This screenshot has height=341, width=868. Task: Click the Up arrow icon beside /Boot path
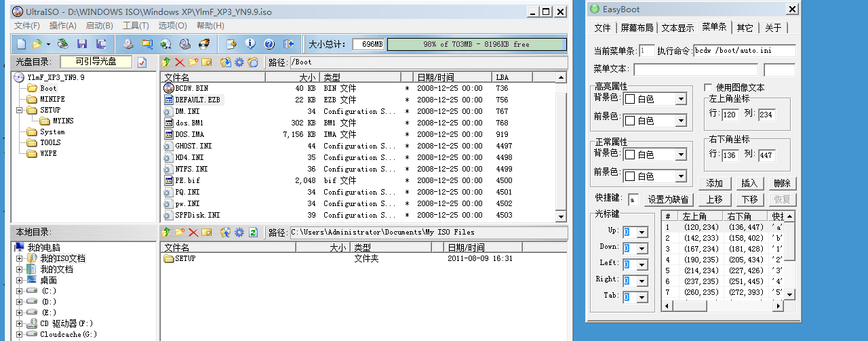click(x=167, y=62)
